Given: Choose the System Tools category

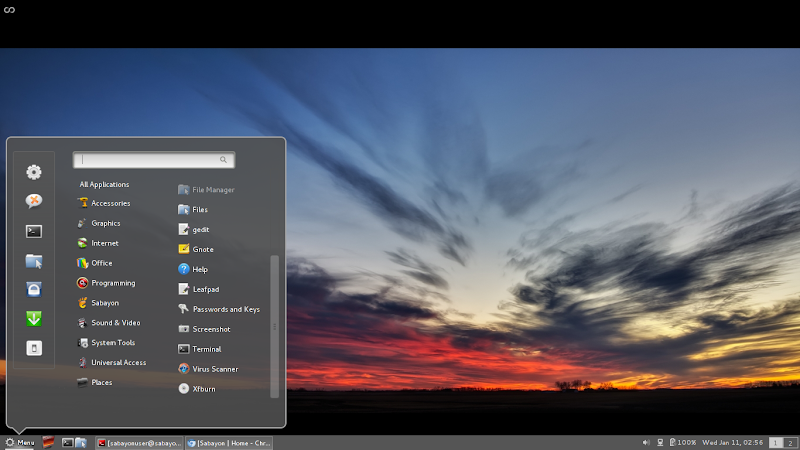Looking at the screenshot, I should pyautogui.click(x=111, y=343).
